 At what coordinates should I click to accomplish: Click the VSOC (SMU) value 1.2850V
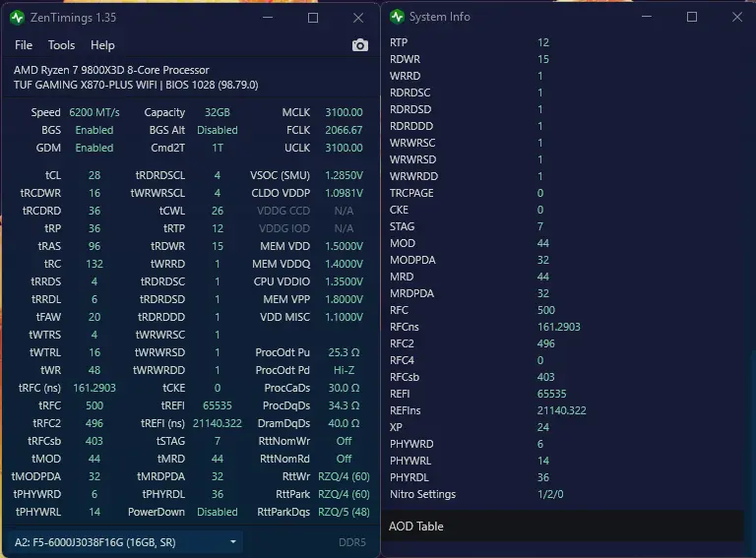click(344, 175)
